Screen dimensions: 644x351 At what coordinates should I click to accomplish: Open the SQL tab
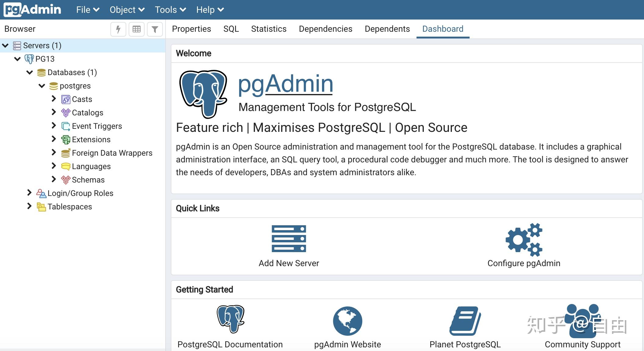[231, 29]
